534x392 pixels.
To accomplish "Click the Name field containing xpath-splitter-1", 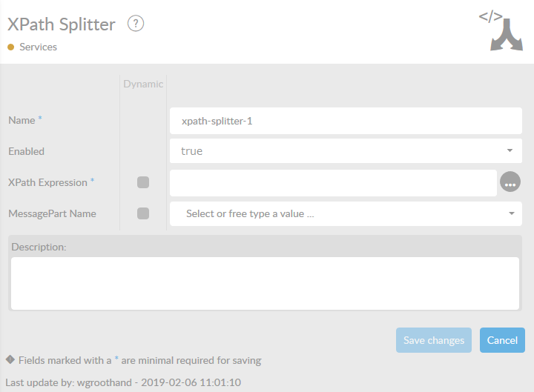I will click(x=346, y=120).
